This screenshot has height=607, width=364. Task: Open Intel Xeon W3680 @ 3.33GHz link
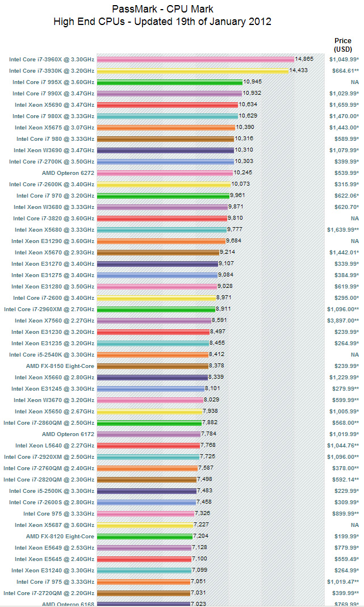coord(54,207)
